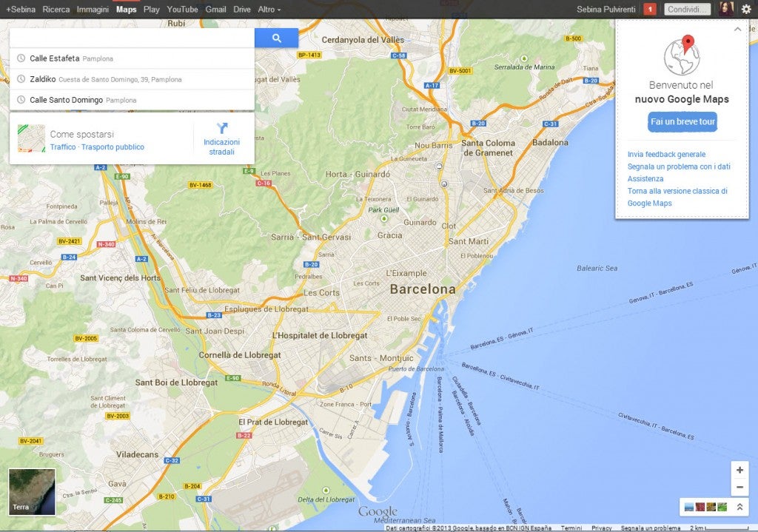Open Invia feedback generale link
This screenshot has height=532, width=758.
click(666, 154)
